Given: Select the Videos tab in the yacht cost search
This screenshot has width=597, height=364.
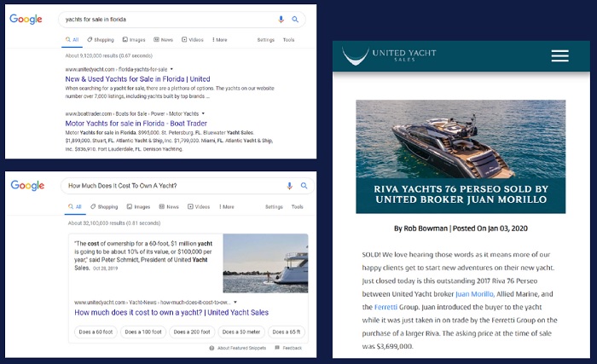Looking at the screenshot, I should tap(199, 207).
